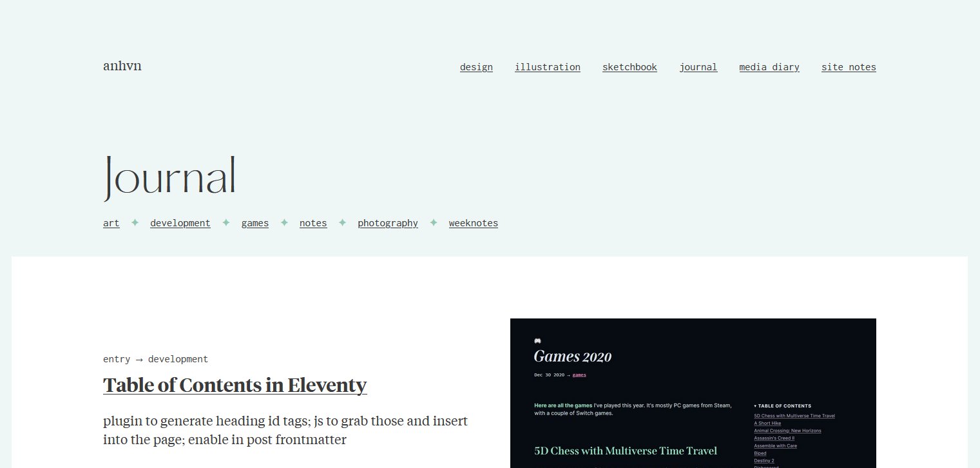Navigate to site notes
Screen dimensions: 980x468
[x=849, y=67]
